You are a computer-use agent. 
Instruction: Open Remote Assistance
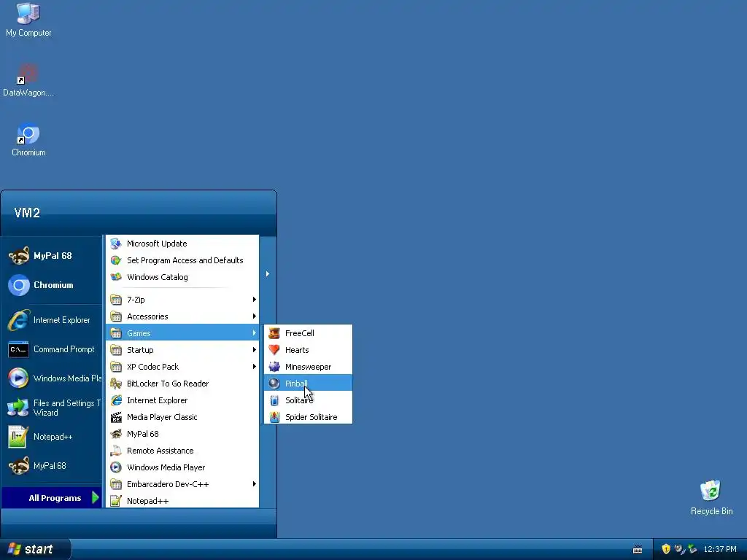(182, 451)
